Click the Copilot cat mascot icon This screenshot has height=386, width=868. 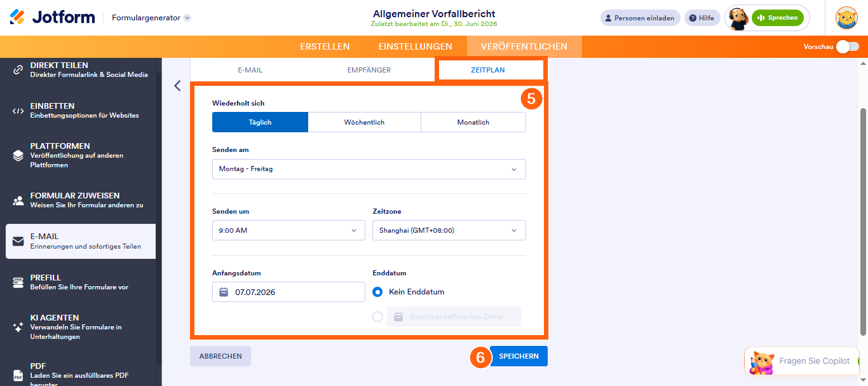click(x=761, y=362)
